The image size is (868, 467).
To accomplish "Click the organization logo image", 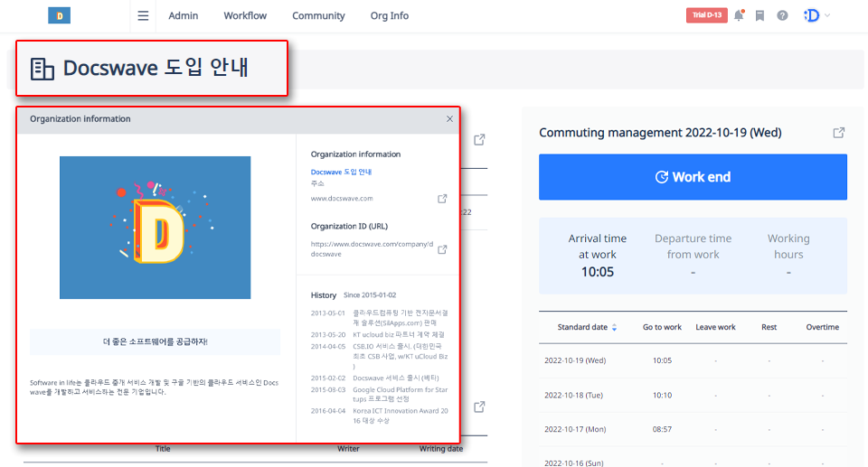I will point(155,228).
